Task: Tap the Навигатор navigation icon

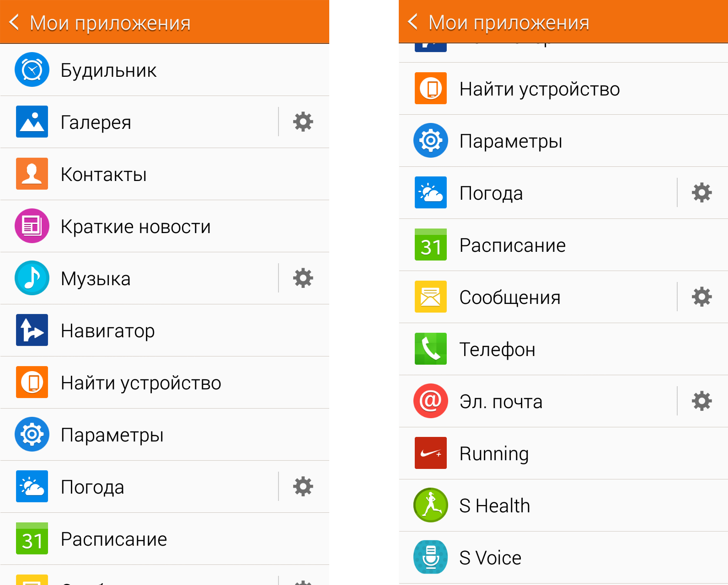Action: 32,330
